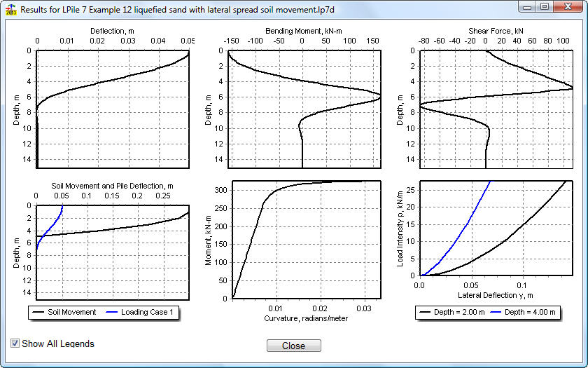Image resolution: width=588 pixels, height=368 pixels.
Task: Close the window using title bar X
Action: click(x=567, y=6)
